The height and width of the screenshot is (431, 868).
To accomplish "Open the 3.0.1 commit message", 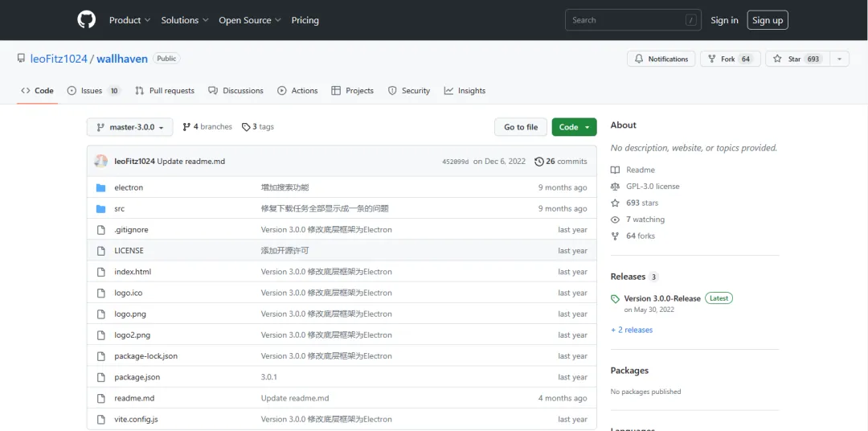I will coord(268,377).
